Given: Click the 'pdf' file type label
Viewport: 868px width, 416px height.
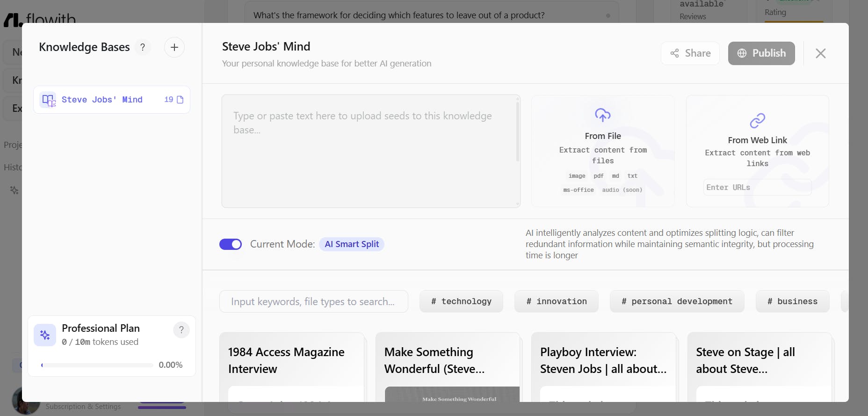Looking at the screenshot, I should coord(599,176).
